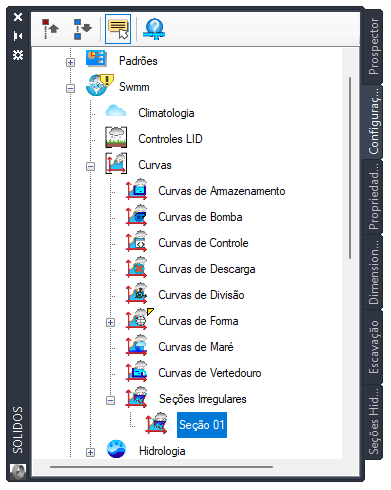
Task: Select Curvas de Vertedouro item
Action: point(210,373)
